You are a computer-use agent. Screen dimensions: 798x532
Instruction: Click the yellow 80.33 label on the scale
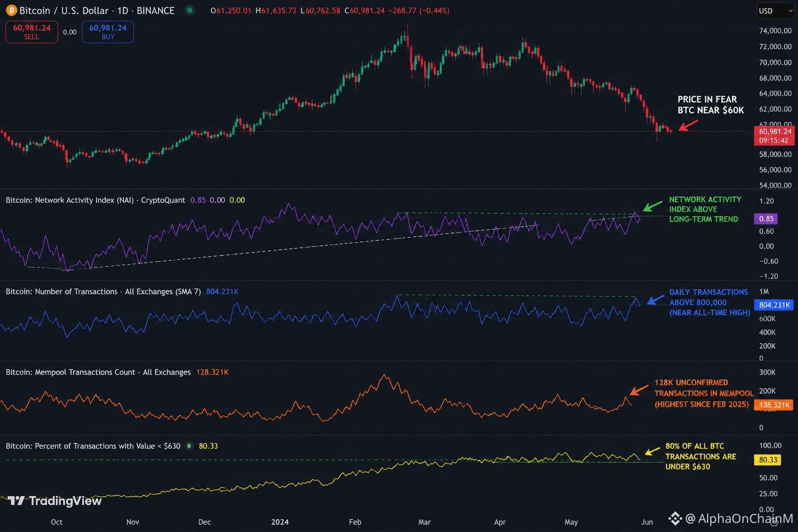768,460
